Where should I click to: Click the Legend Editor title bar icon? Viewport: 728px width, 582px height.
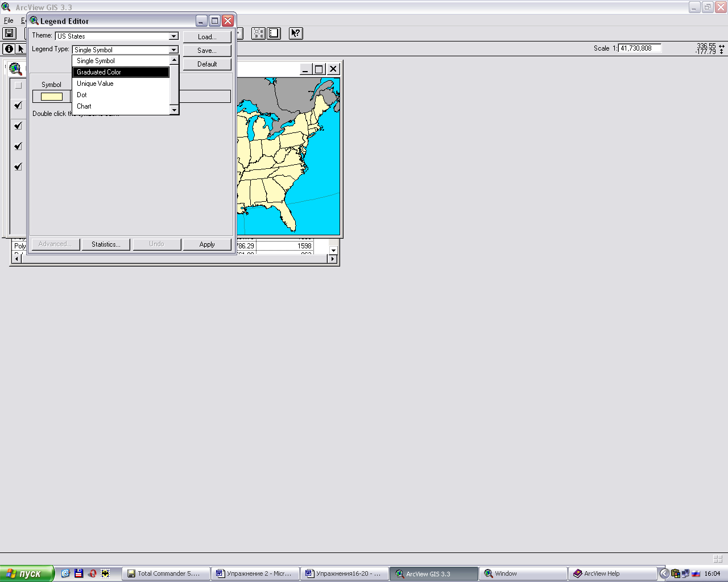point(34,21)
